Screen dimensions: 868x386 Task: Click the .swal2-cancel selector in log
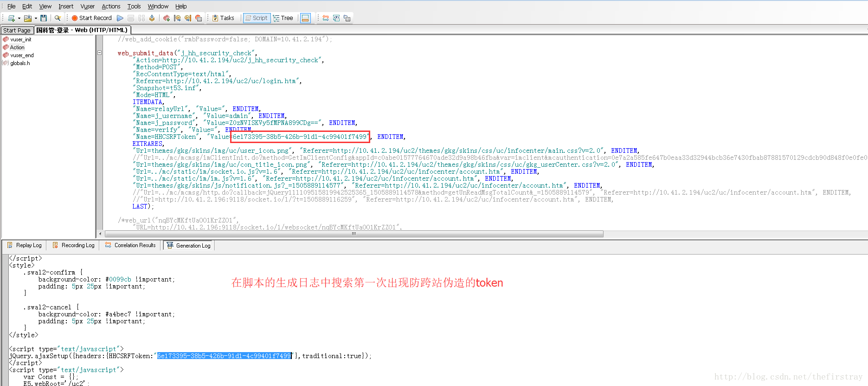click(x=48, y=307)
